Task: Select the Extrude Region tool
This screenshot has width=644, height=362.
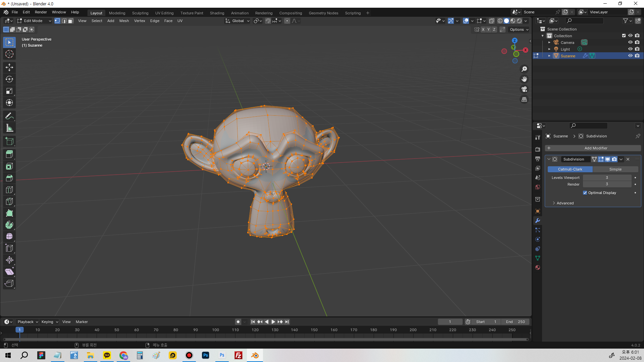Action: tap(9, 155)
